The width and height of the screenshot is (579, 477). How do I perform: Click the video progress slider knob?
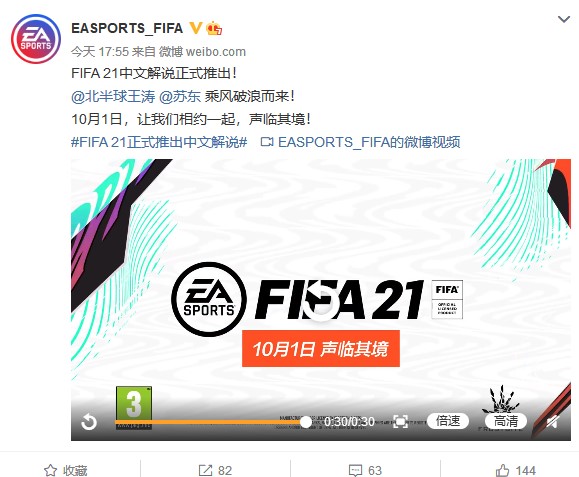pos(305,422)
